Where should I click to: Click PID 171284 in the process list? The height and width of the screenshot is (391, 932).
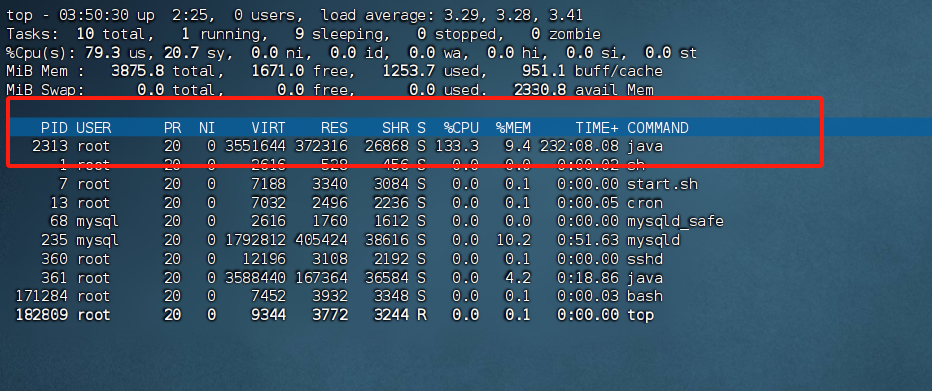[41, 296]
